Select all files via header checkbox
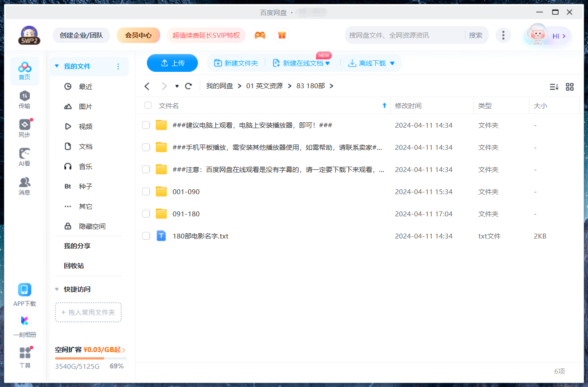The width and height of the screenshot is (588, 387). pos(148,105)
